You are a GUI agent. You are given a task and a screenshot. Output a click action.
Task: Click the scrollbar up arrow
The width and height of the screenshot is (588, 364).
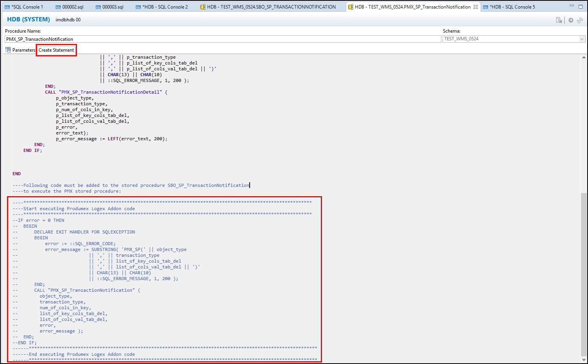584,57
